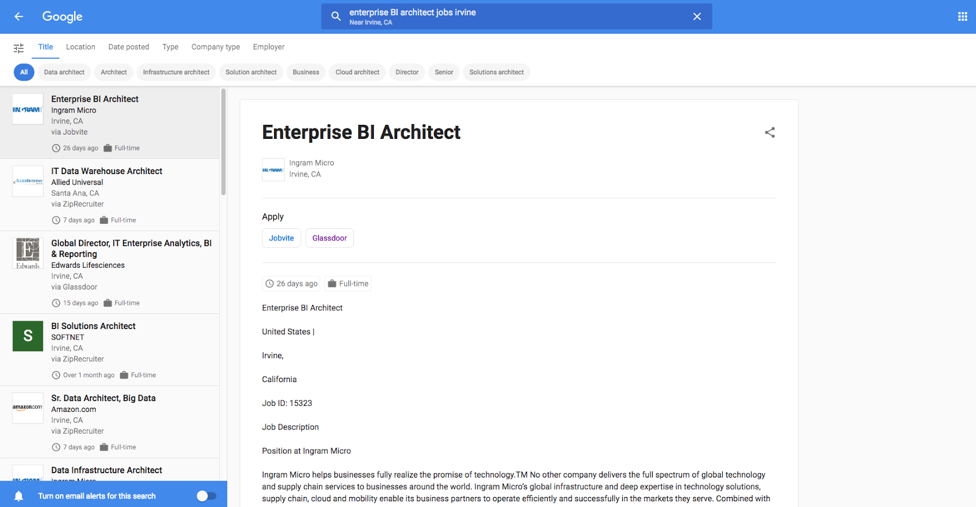Open the Ingram Micro logo in job details
The height and width of the screenshot is (507, 976).
click(273, 169)
